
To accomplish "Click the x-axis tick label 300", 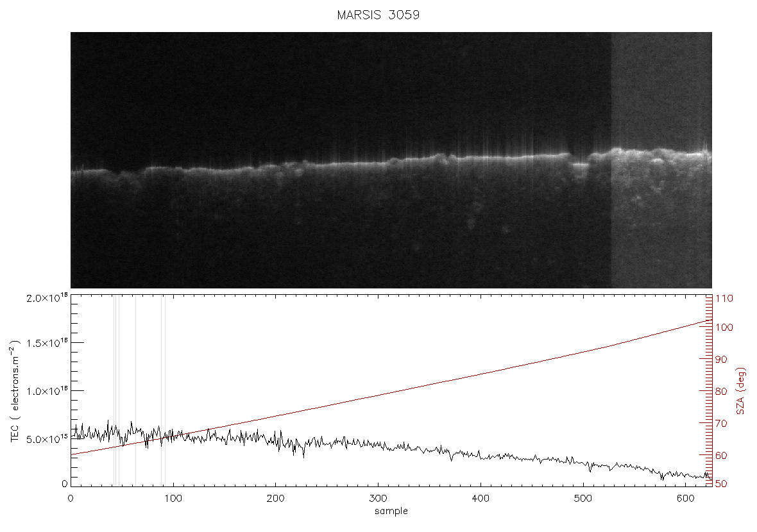I will point(378,498).
